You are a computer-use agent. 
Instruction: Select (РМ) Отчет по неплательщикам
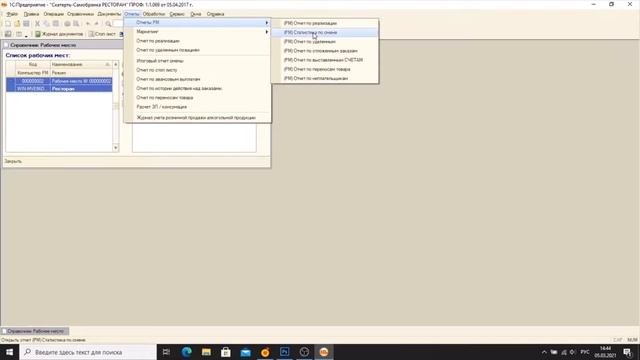pos(325,78)
